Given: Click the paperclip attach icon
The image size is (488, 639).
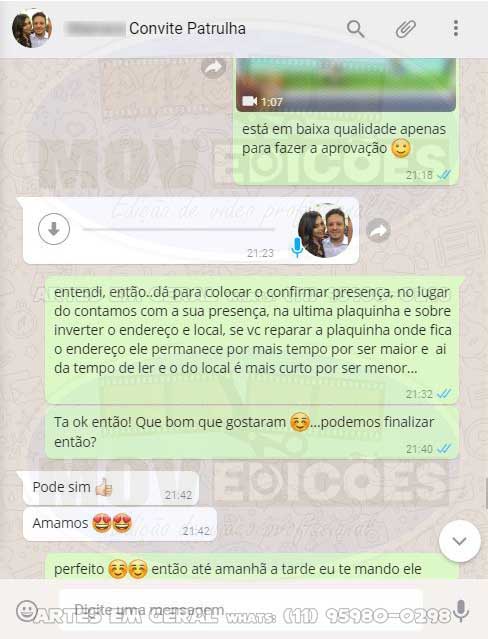Looking at the screenshot, I should [x=406, y=29].
